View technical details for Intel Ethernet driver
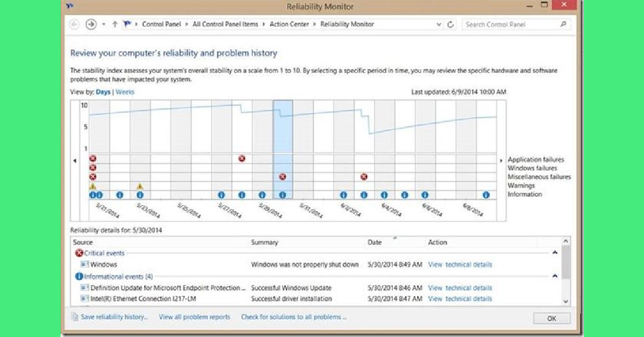This screenshot has width=644, height=337. pyautogui.click(x=460, y=299)
